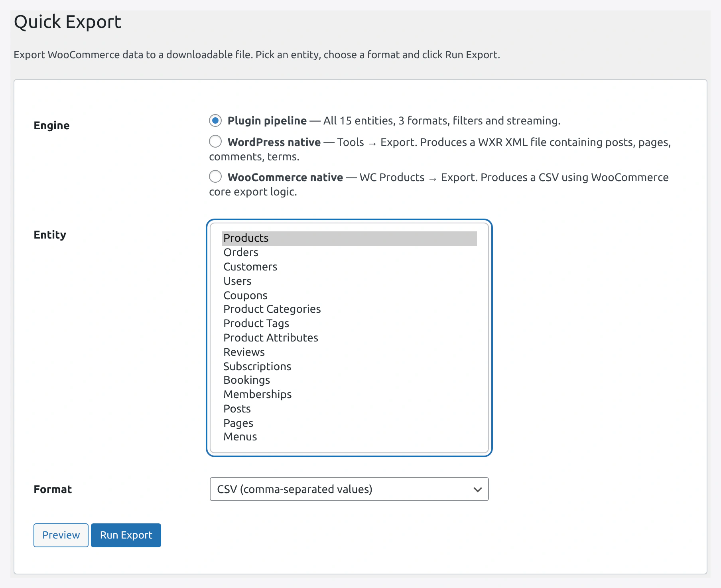Select the Plugin pipeline engine radio button
This screenshot has width=721, height=588.
click(215, 120)
